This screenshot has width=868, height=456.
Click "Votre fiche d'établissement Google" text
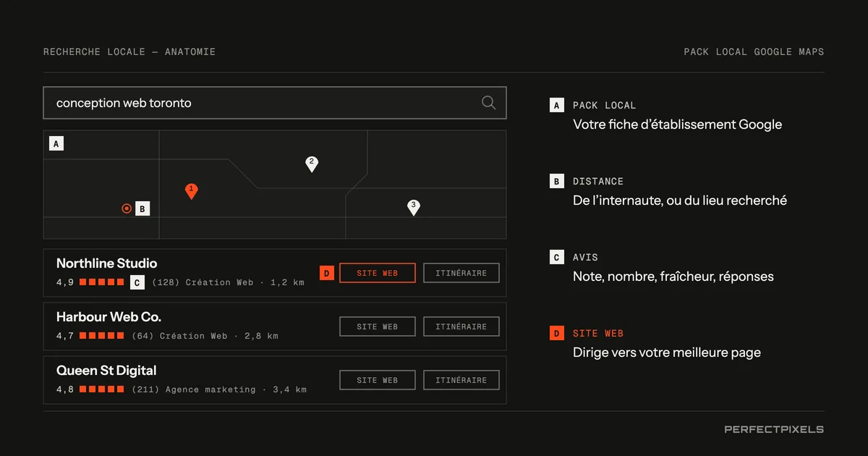pyautogui.click(x=678, y=124)
